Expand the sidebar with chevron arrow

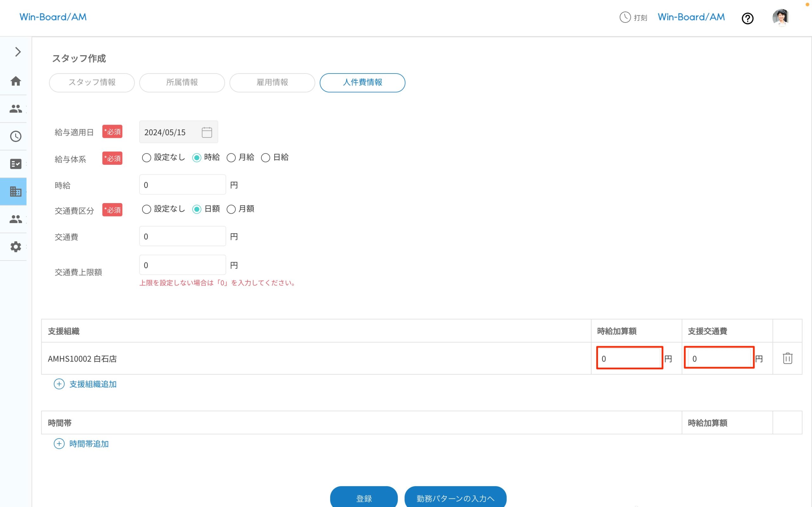(18, 52)
